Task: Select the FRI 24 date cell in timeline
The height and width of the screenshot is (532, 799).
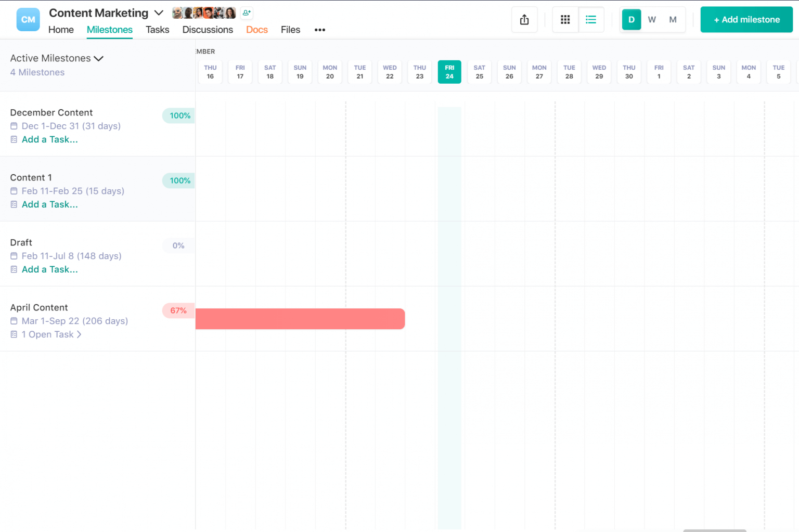Action: coord(449,72)
